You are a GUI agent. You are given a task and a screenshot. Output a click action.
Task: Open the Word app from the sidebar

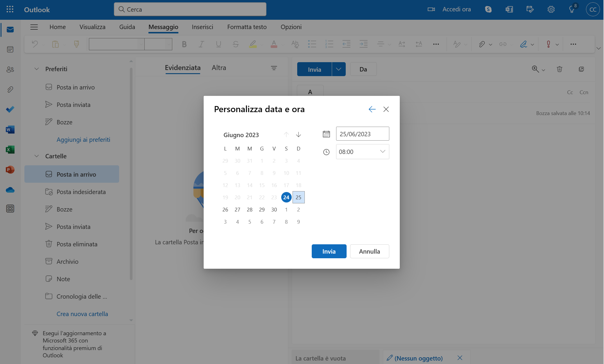[10, 129]
